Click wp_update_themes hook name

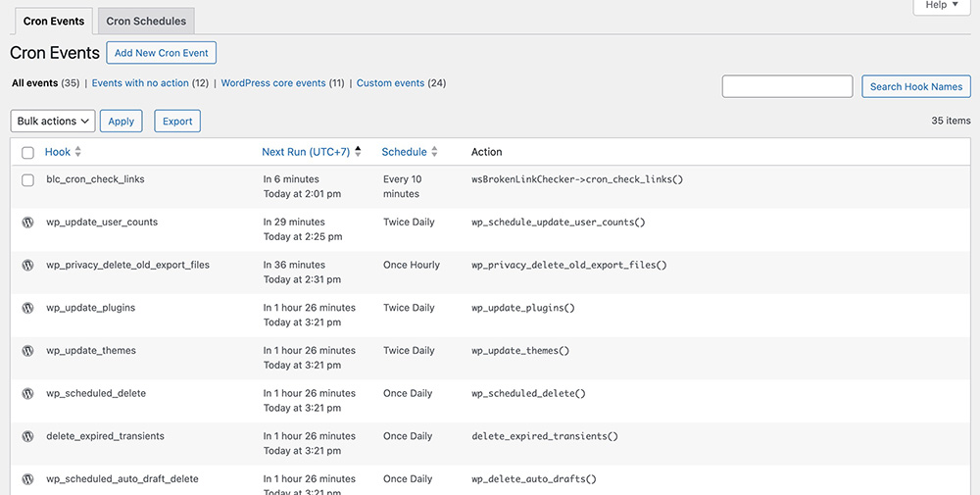[x=91, y=351]
